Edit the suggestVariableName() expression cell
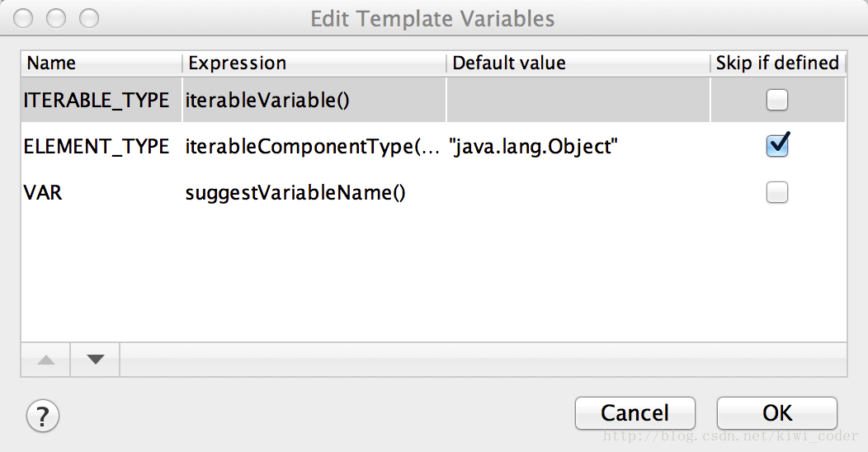 click(314, 192)
